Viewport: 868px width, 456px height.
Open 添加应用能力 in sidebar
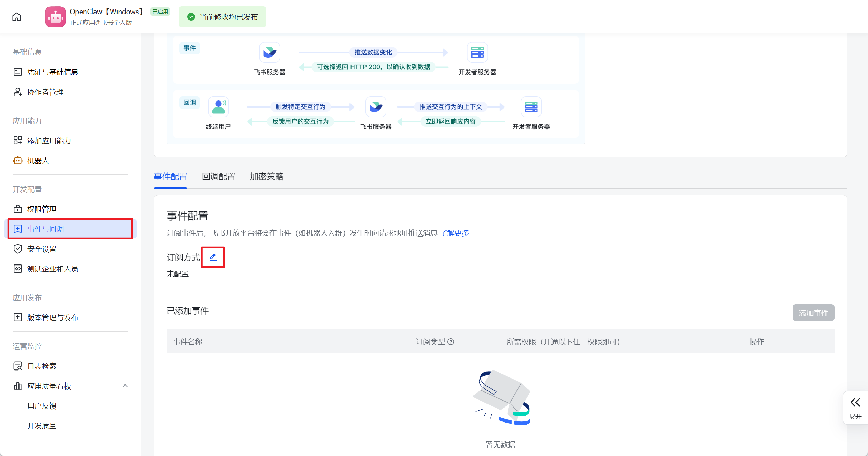click(49, 141)
